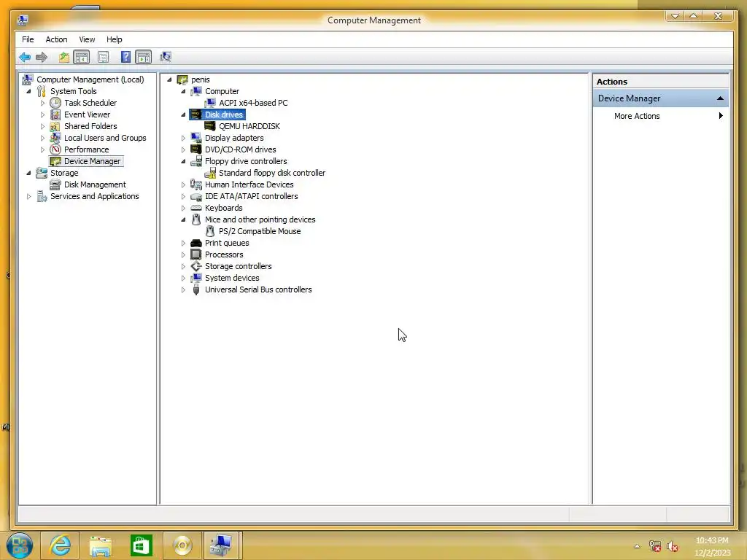Click the ACPI x64-based PC icon
Screen dimensions: 747x560
coord(209,103)
